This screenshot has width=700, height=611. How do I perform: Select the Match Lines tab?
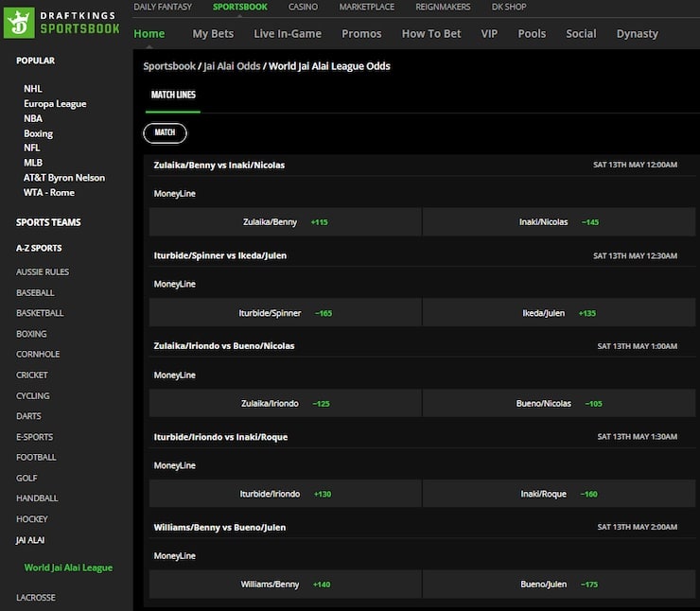[x=173, y=95]
